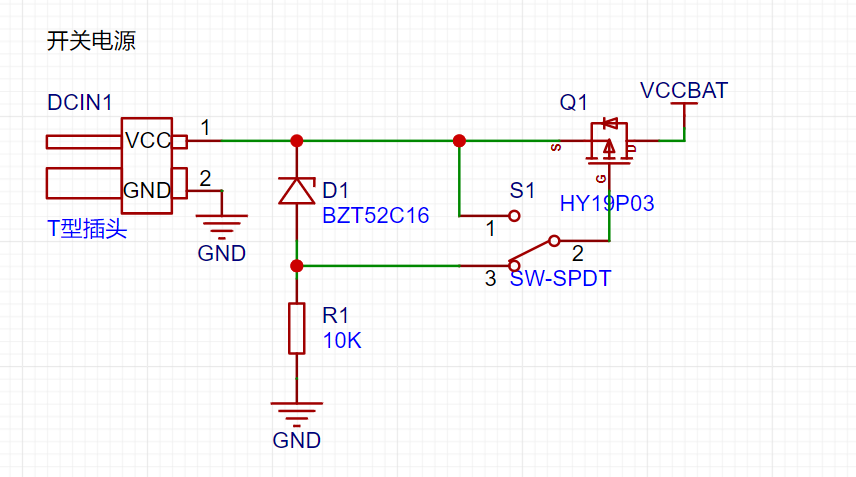Viewport: 856px width, 477px height.
Task: Click the MOSFET gate G pin label
Action: [601, 178]
